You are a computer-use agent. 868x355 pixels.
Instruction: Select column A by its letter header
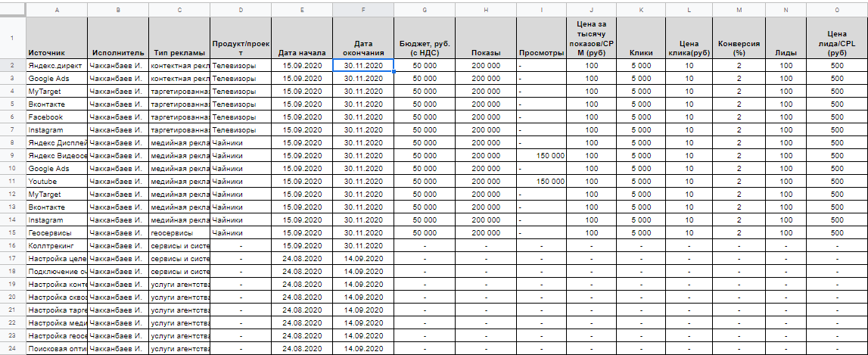coord(57,10)
